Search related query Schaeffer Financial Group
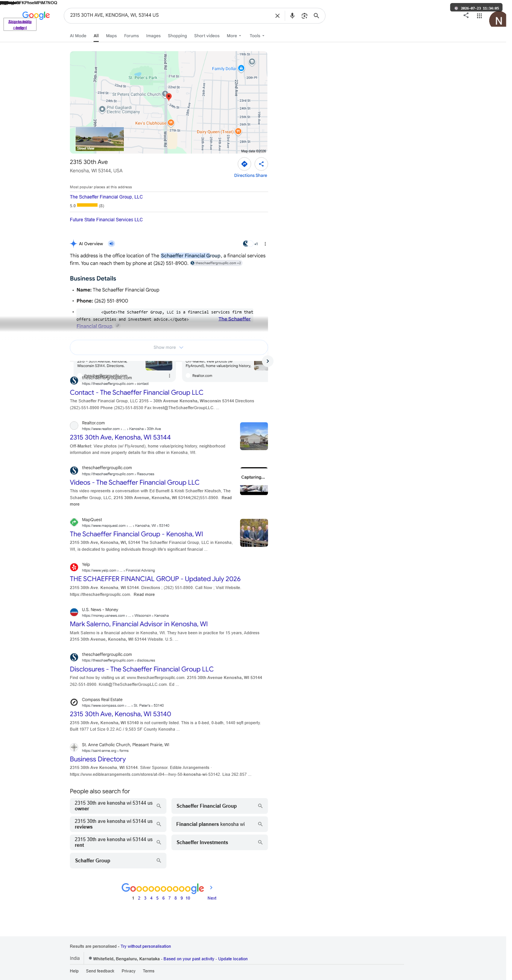 click(x=219, y=806)
